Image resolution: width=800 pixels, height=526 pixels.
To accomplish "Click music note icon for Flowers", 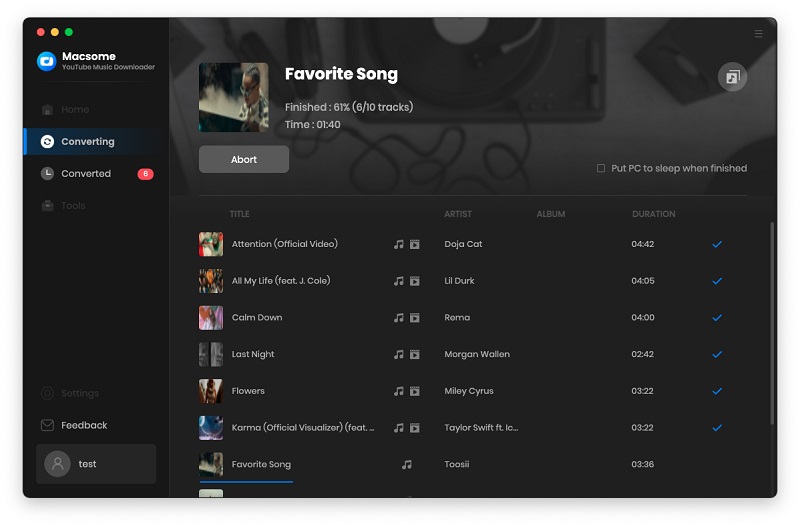I will 398,391.
